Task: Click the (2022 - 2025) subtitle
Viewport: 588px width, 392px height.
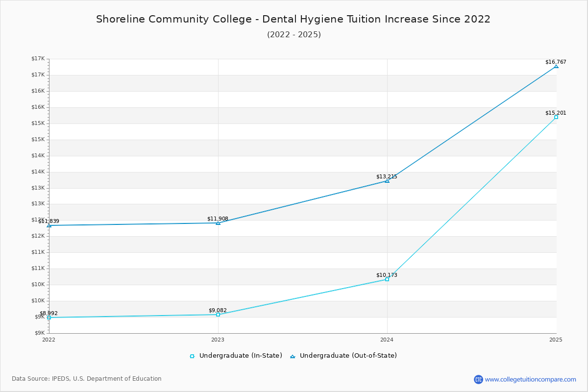Action: click(294, 35)
